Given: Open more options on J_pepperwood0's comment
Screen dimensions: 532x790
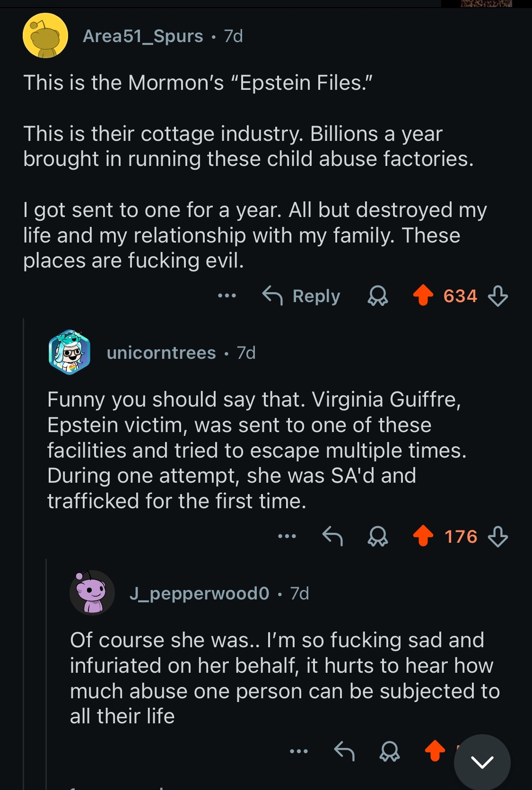Looking at the screenshot, I should tap(299, 751).
